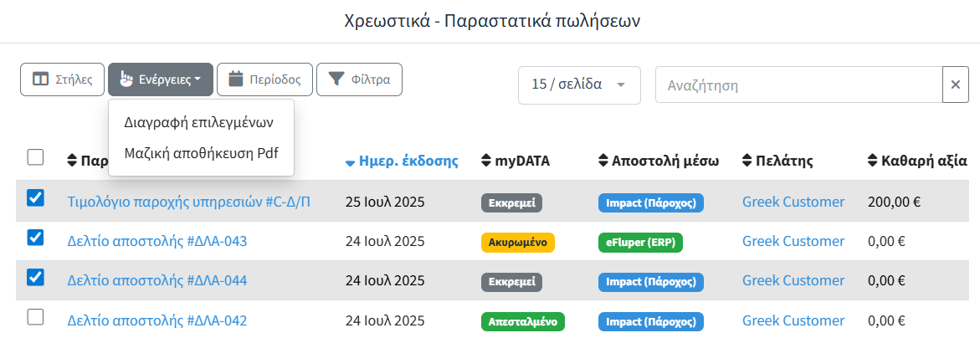Collapse the Ενέργειες dropdown button
Screen dimensions: 980x338
(x=161, y=79)
